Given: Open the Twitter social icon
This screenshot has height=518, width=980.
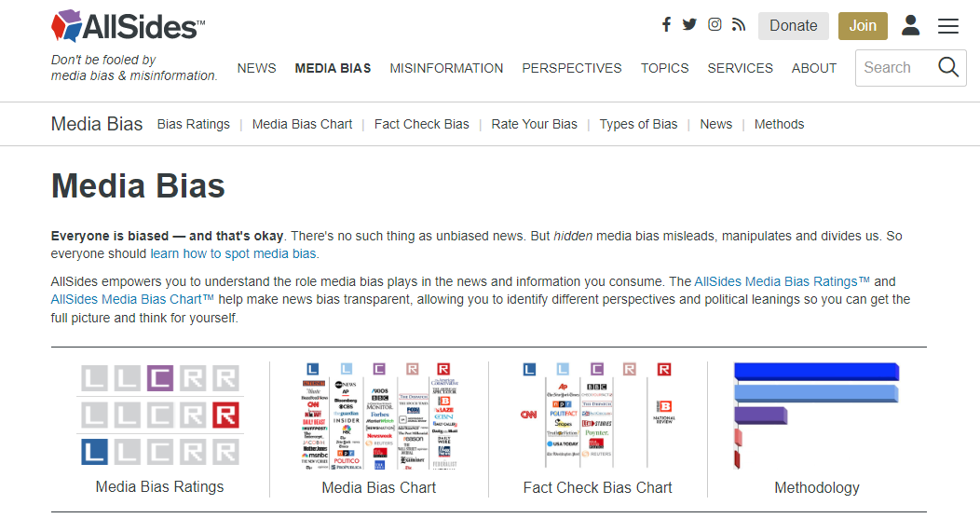Looking at the screenshot, I should [689, 25].
